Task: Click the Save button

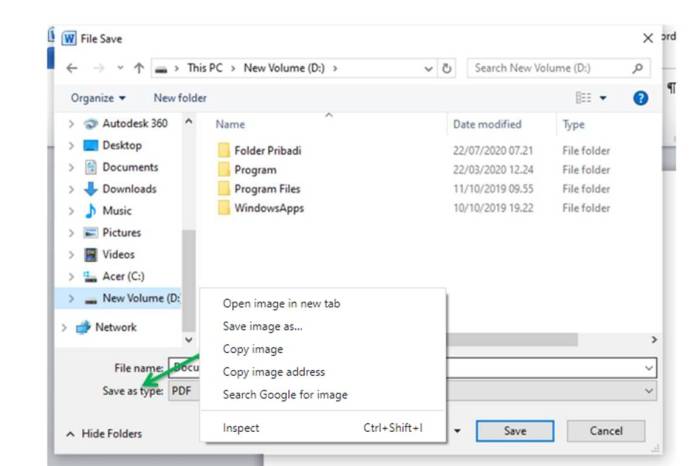Action: click(x=515, y=431)
